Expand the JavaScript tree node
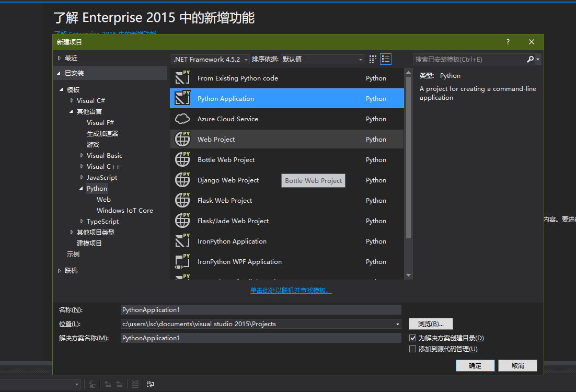The image size is (576, 392). click(82, 178)
